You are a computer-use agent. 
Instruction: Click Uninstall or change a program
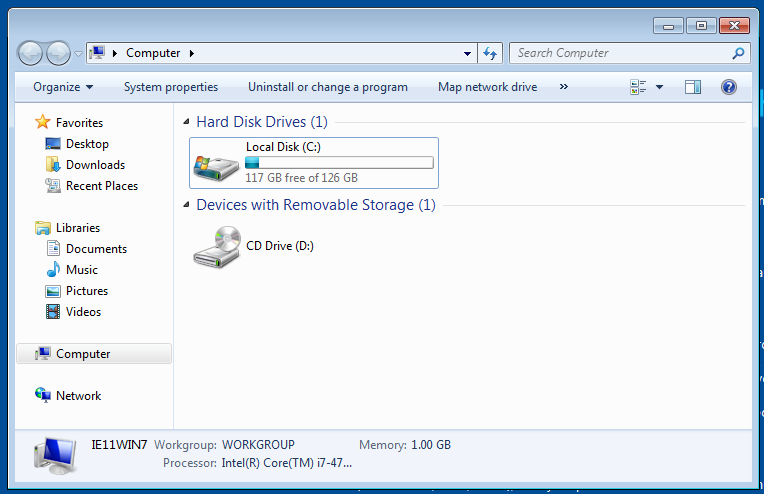tap(328, 87)
